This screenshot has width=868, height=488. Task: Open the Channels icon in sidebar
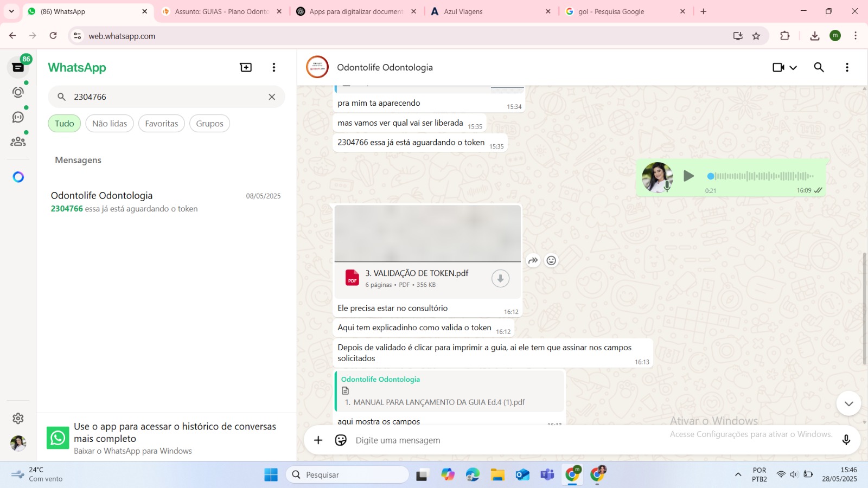pyautogui.click(x=18, y=117)
